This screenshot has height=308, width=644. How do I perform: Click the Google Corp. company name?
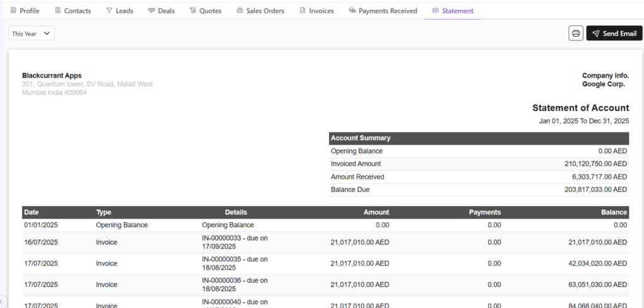tap(603, 84)
